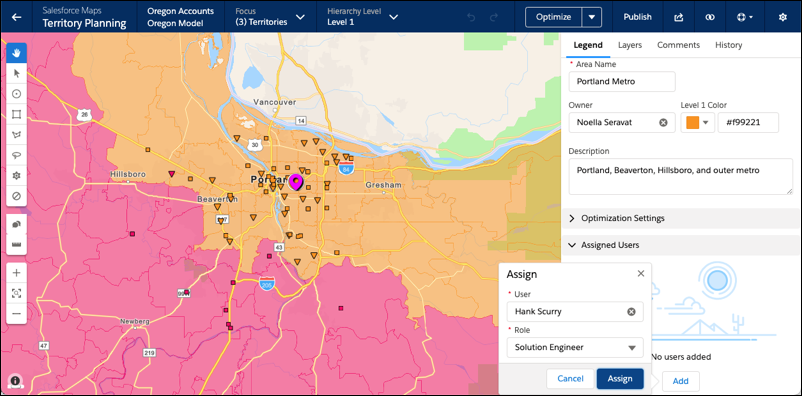Click the share/export icon in header

tap(679, 17)
